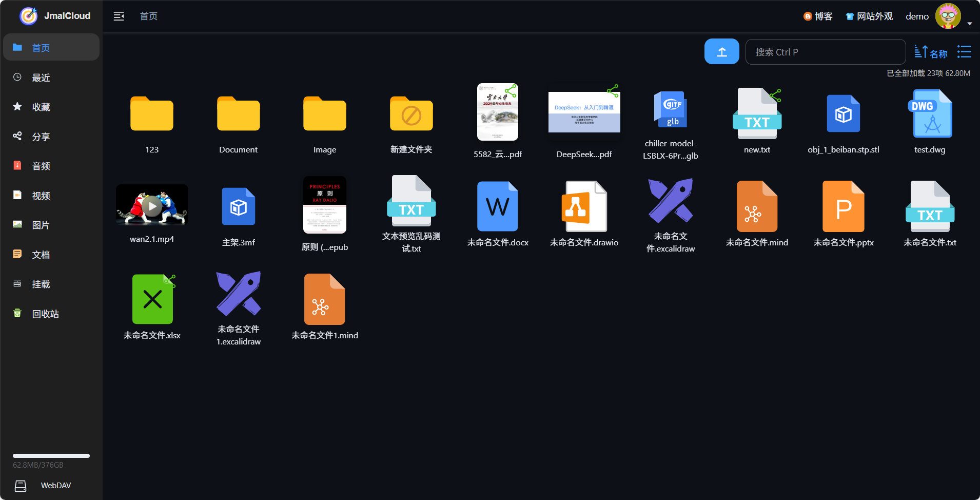Toggle sort order by name
The width and height of the screenshot is (980, 500).
(x=931, y=52)
